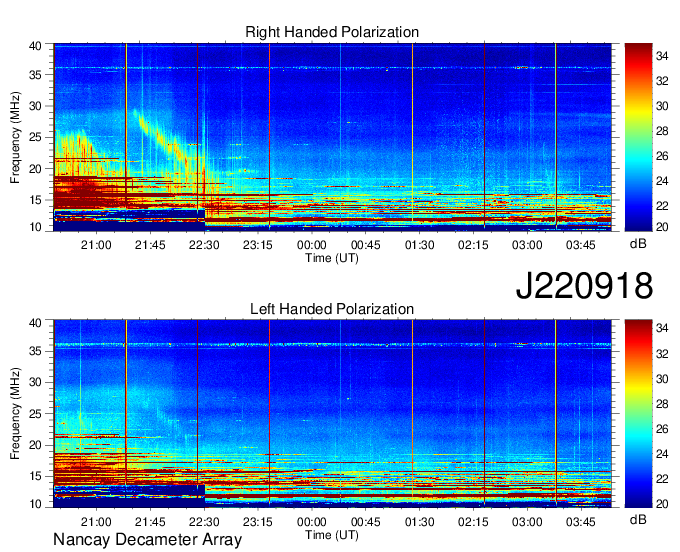Image resolution: width=680 pixels, height=552 pixels.
Task: Click the 21:00 tick label under top plot
Action: tap(96, 245)
